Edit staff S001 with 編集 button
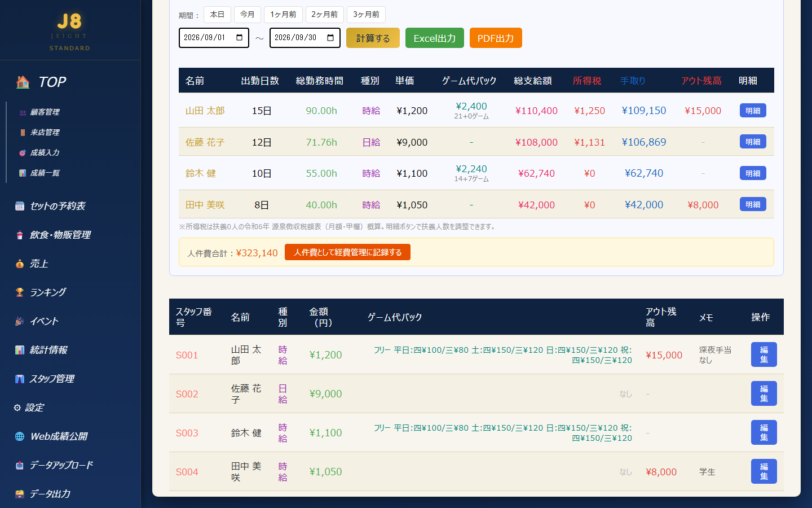 tap(764, 354)
